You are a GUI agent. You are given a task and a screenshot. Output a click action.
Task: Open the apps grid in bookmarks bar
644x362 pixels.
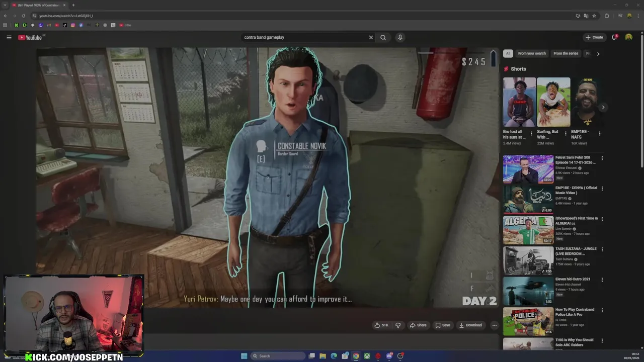pos(6,25)
